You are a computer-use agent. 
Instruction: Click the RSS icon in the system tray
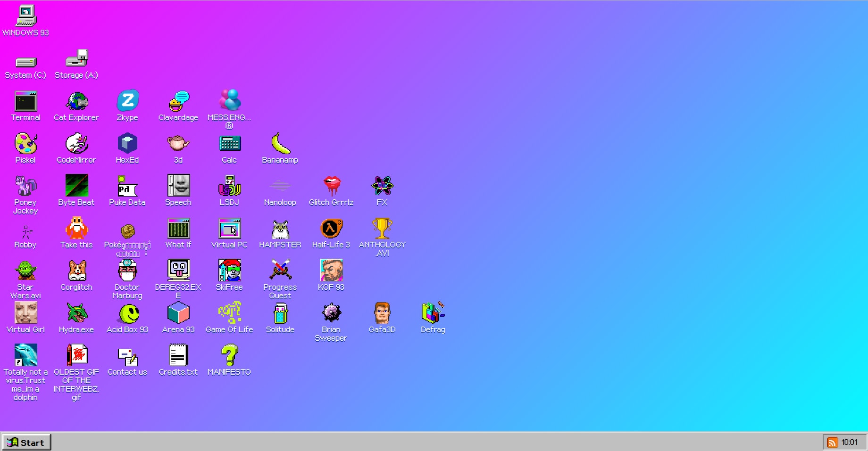(x=832, y=442)
